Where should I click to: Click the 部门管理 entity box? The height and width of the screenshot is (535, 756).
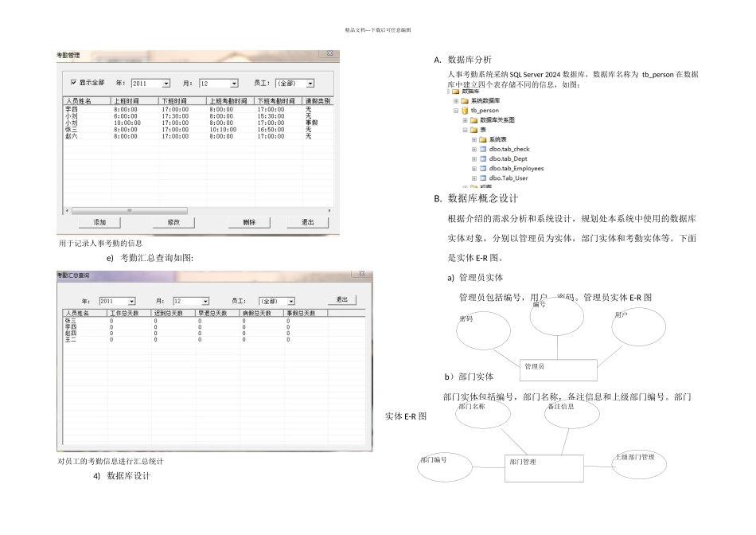(544, 468)
